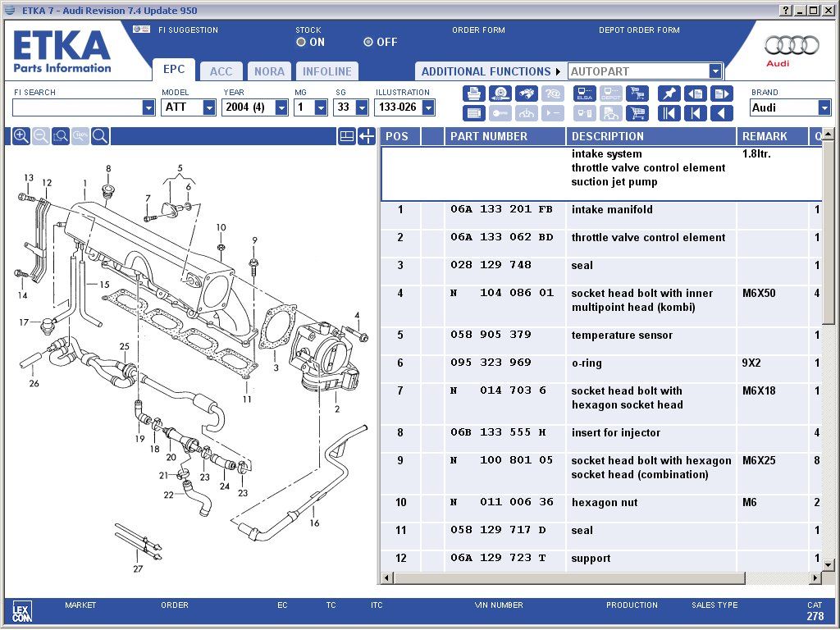Image resolution: width=840 pixels, height=630 pixels.
Task: Click the LexCom logo in the status bar
Action: [22, 611]
